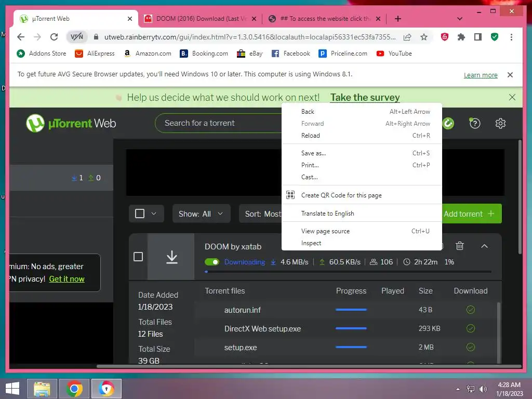The image size is (532, 399).
Task: Click the Learn more link
Action: click(481, 75)
